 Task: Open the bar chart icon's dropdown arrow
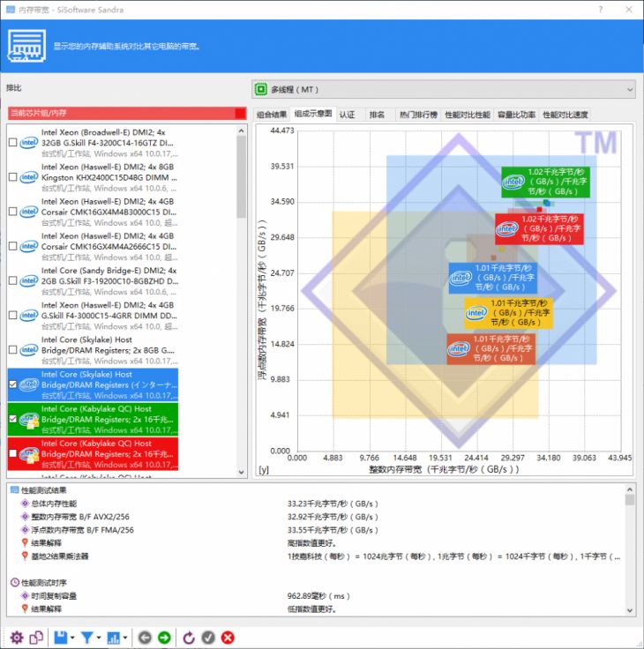pos(124,638)
